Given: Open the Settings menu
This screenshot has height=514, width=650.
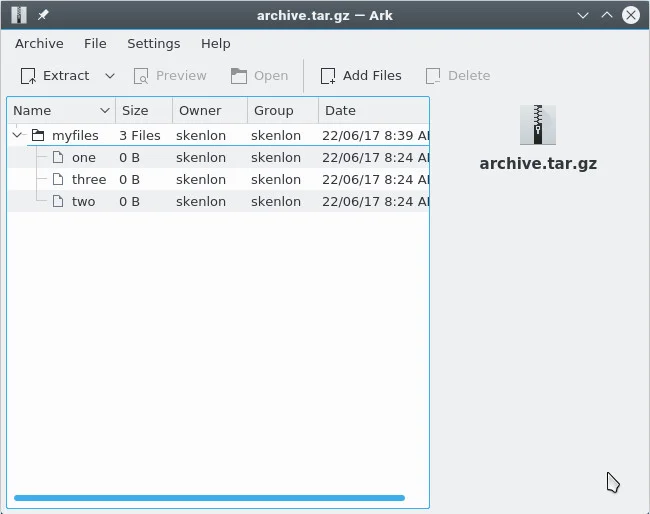Looking at the screenshot, I should pos(154,44).
